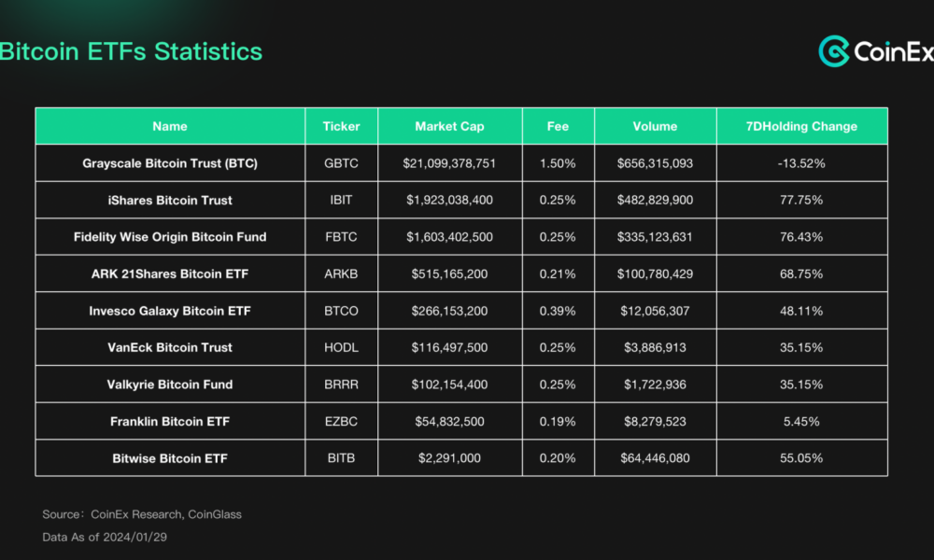
Task: Click the Volume column header
Action: click(x=655, y=126)
